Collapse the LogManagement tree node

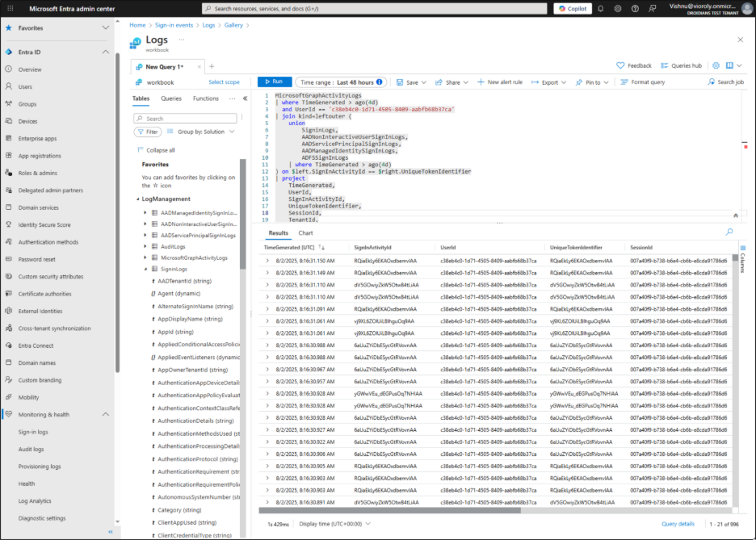[138, 199]
